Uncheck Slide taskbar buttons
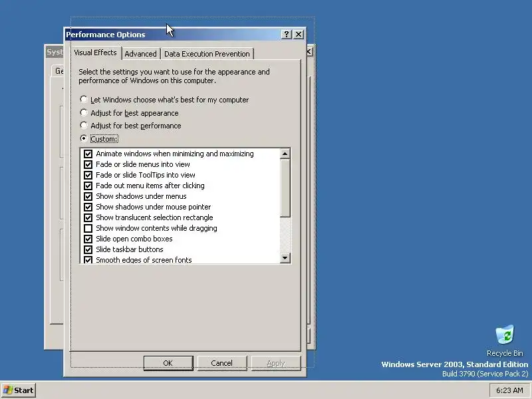Viewport: 532px width, 399px height. (x=88, y=249)
